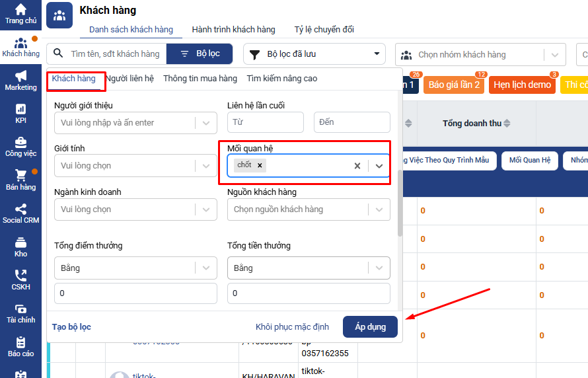Open Hành trình khách hàng tab
Image resolution: width=588 pixels, height=378 pixels.
[x=233, y=30]
